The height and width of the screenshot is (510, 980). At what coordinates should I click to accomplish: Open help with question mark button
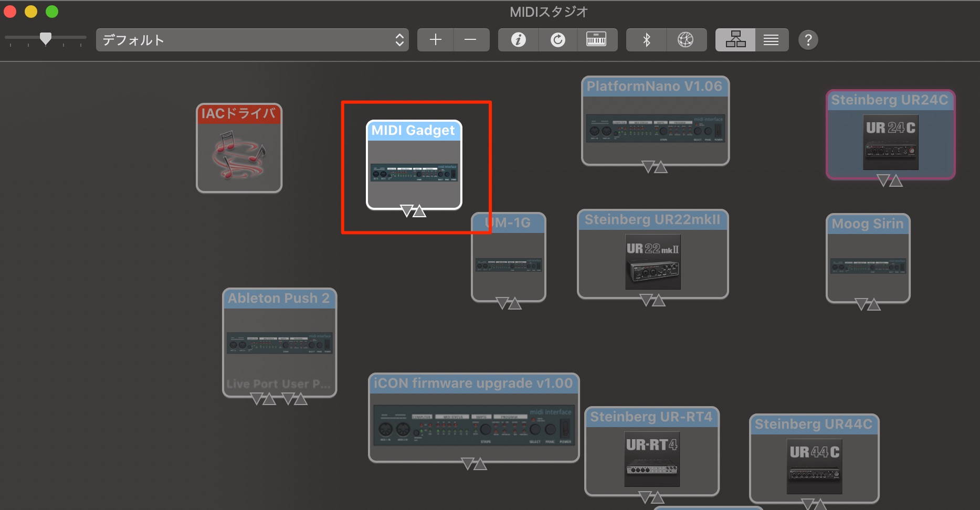[808, 40]
